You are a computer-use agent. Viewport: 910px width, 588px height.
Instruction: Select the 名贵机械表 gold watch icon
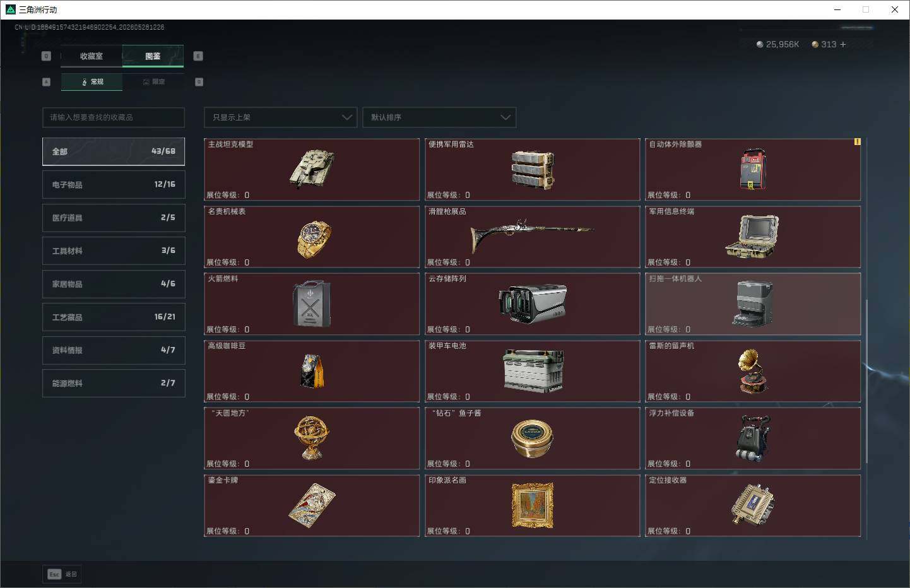(x=314, y=239)
